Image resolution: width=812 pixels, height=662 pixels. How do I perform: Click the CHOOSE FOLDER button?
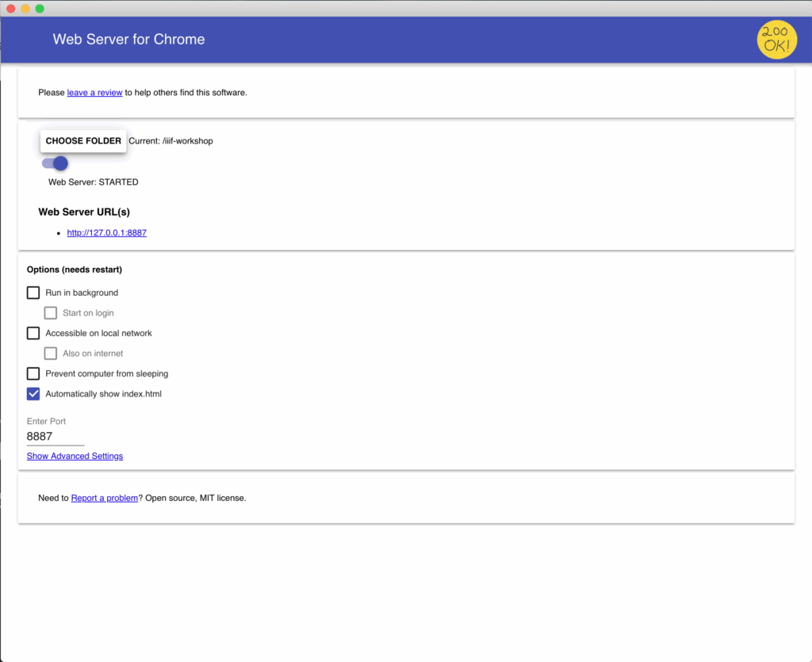point(83,141)
